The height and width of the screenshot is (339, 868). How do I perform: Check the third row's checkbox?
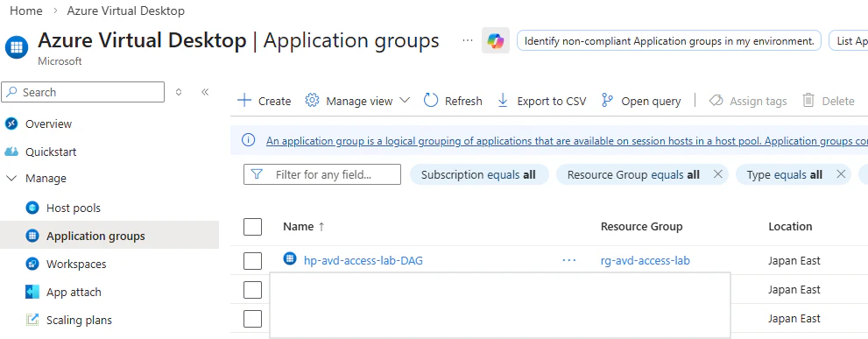point(252,319)
